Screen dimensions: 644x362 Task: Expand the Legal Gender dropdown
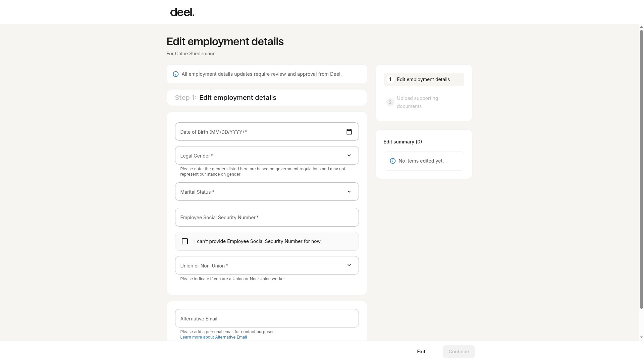pyautogui.click(x=267, y=156)
